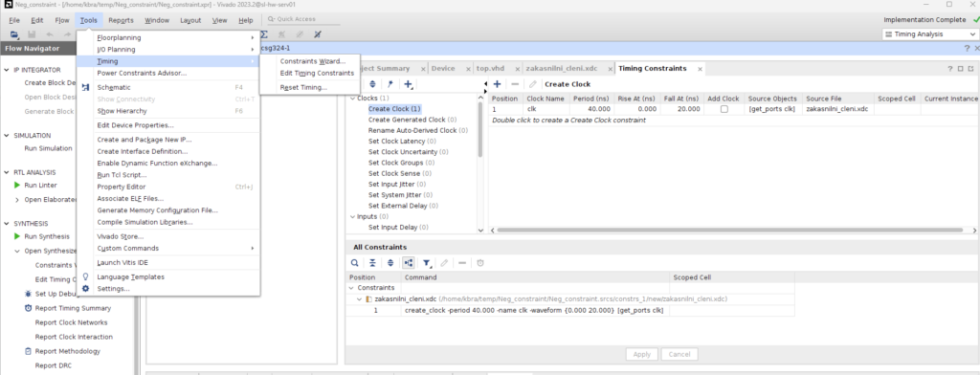Click the Set Up Debug bug icon
The height and width of the screenshot is (375, 980).
coord(28,294)
